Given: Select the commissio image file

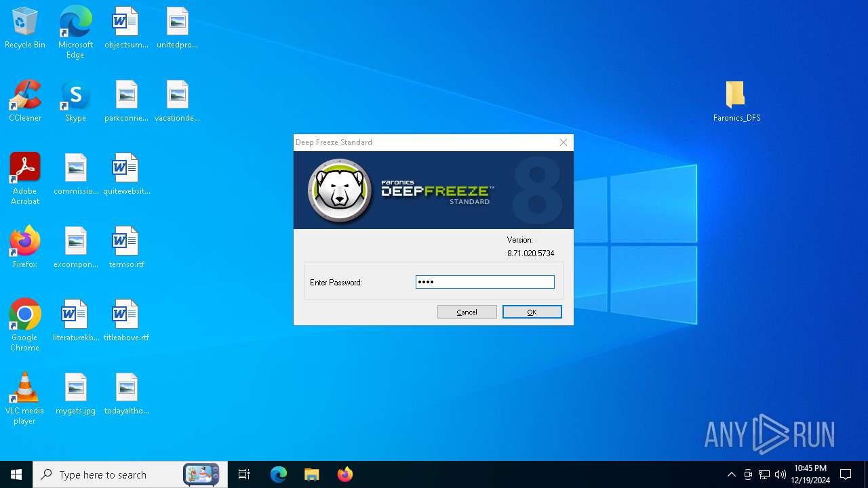Looking at the screenshot, I should tap(76, 174).
